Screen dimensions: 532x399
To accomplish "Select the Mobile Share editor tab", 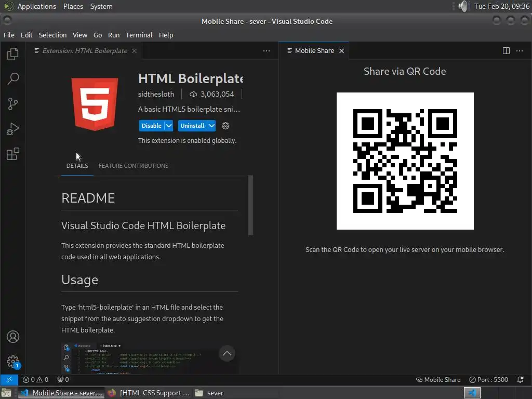I will tap(314, 50).
